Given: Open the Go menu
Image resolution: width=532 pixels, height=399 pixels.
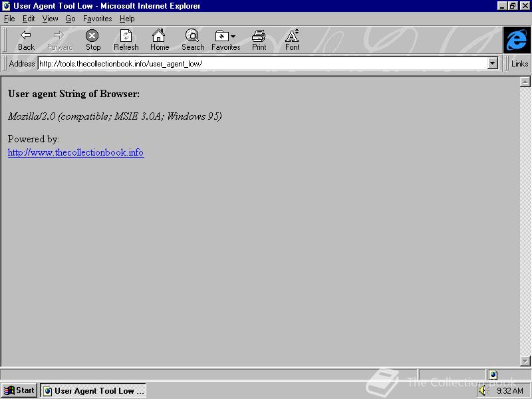Looking at the screenshot, I should click(70, 19).
